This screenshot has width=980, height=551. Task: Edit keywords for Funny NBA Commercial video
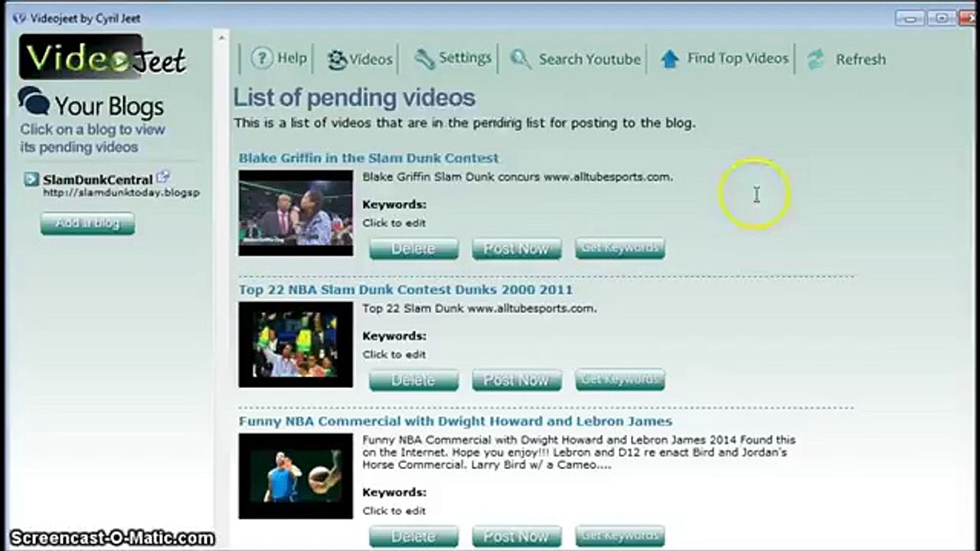tap(394, 511)
